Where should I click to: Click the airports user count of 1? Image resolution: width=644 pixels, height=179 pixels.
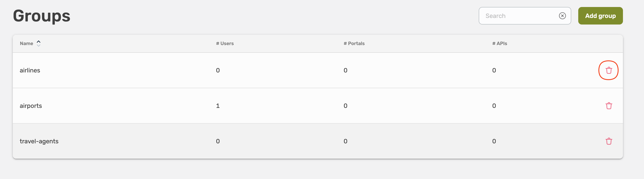pos(218,106)
